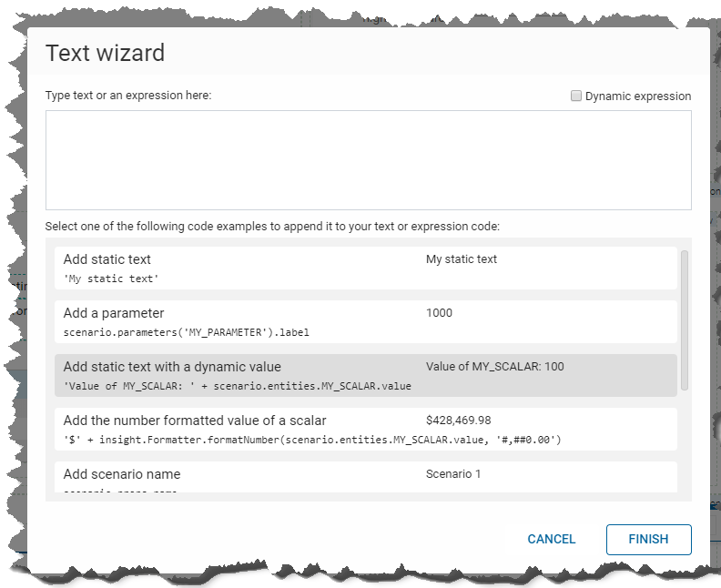Click the insight.Formatter.formatNumber code line
721x588 pixels.
[311, 440]
